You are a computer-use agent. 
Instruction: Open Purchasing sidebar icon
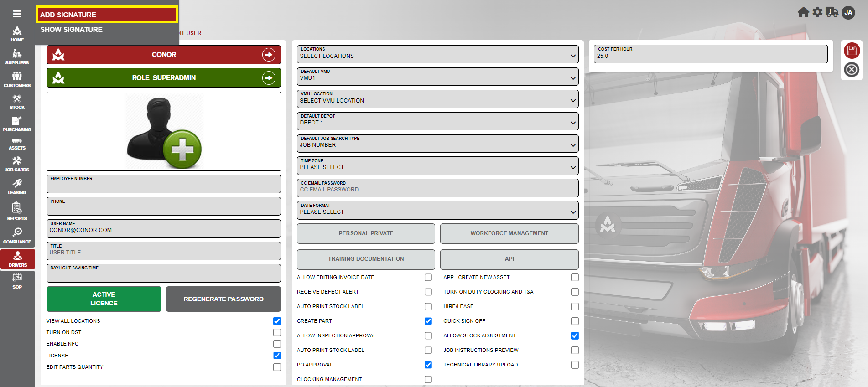(x=17, y=124)
